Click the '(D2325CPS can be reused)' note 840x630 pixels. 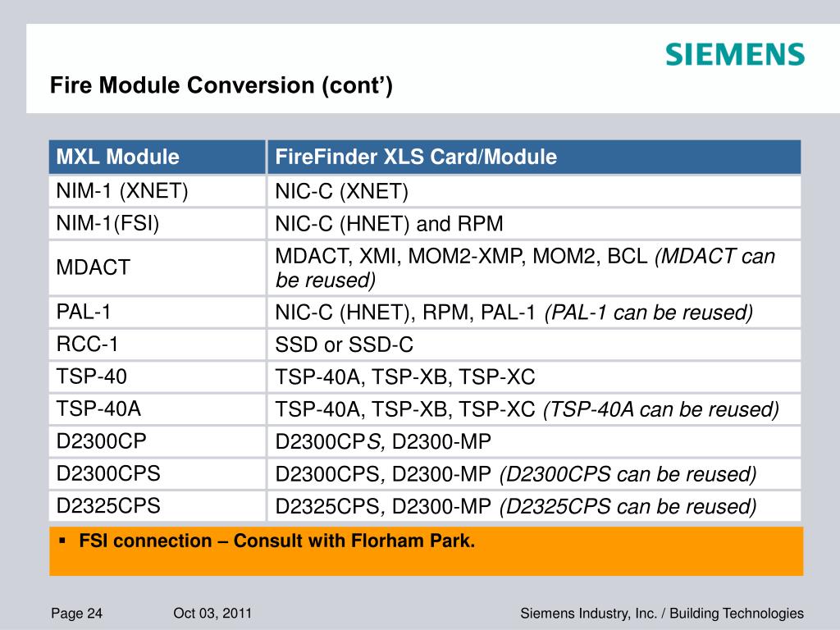[x=628, y=507]
